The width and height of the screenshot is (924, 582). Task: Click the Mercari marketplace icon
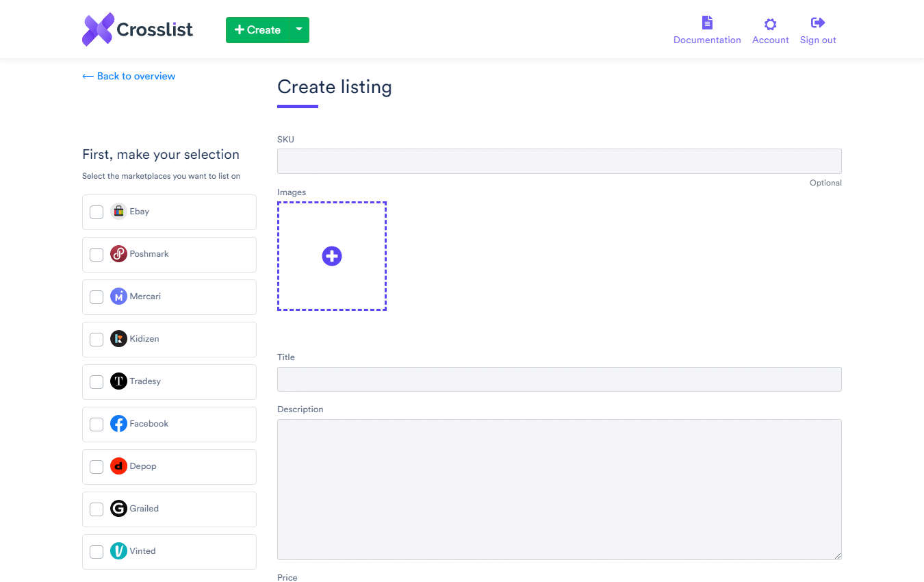pos(118,296)
